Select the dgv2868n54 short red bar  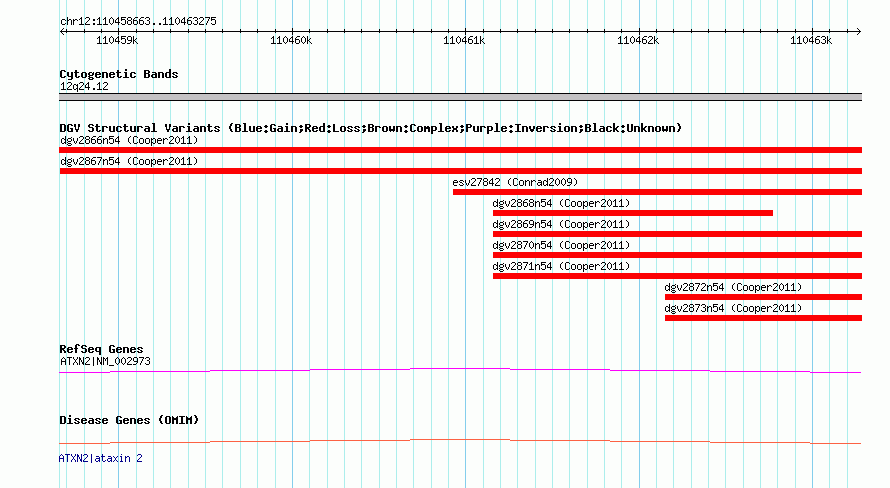pyautogui.click(x=632, y=213)
